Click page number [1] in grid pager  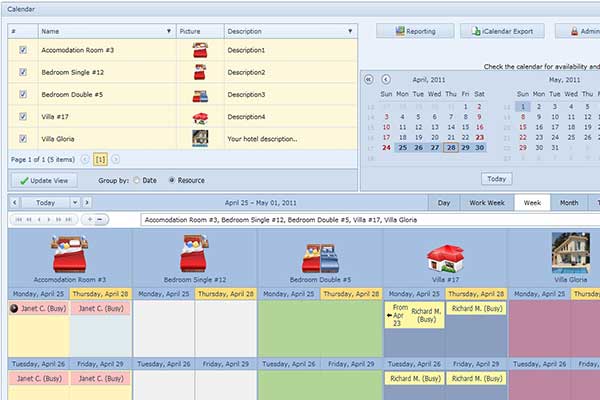[100, 159]
